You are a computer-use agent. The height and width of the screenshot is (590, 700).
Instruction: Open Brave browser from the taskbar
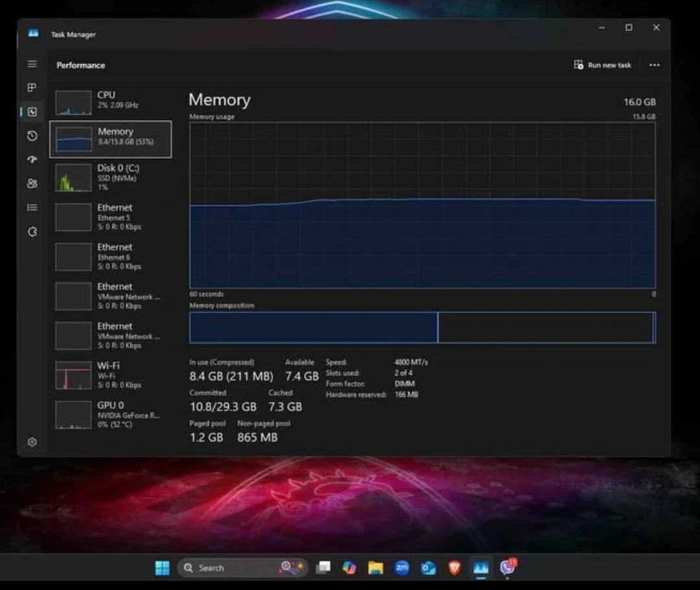pyautogui.click(x=454, y=568)
